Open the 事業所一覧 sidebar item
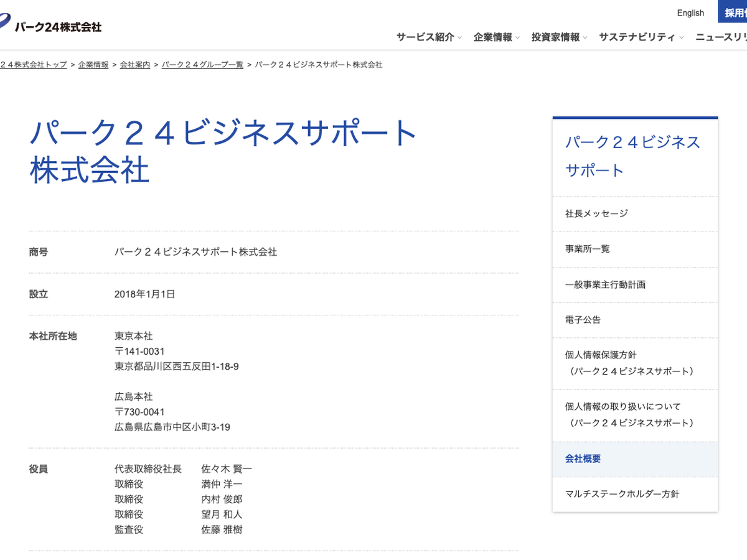The height and width of the screenshot is (560, 747). point(587,249)
